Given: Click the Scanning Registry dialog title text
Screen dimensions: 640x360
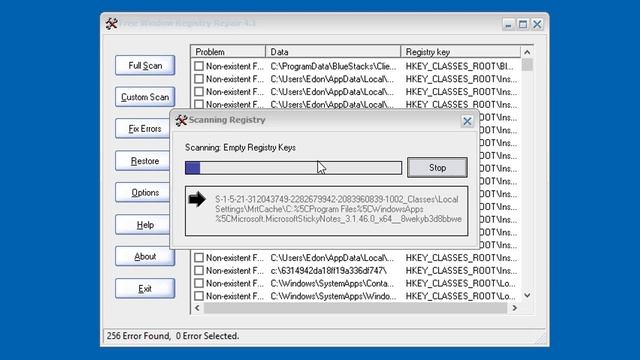Looking at the screenshot, I should coord(227,120).
